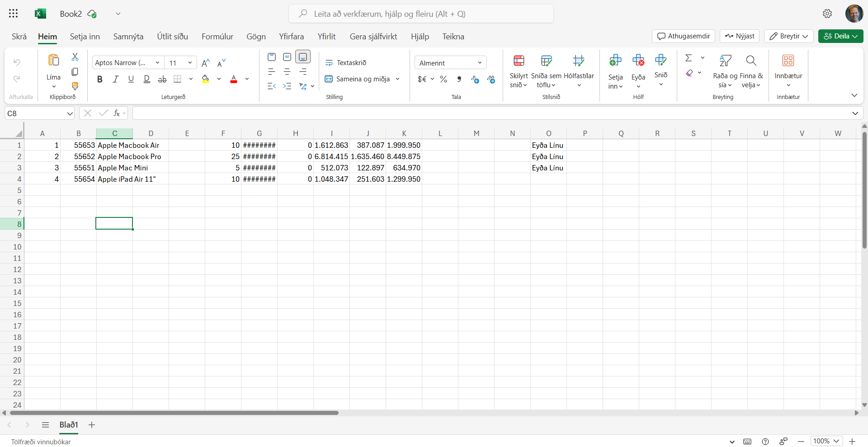
Task: Toggle Textaskrið wrap text
Action: [346, 63]
